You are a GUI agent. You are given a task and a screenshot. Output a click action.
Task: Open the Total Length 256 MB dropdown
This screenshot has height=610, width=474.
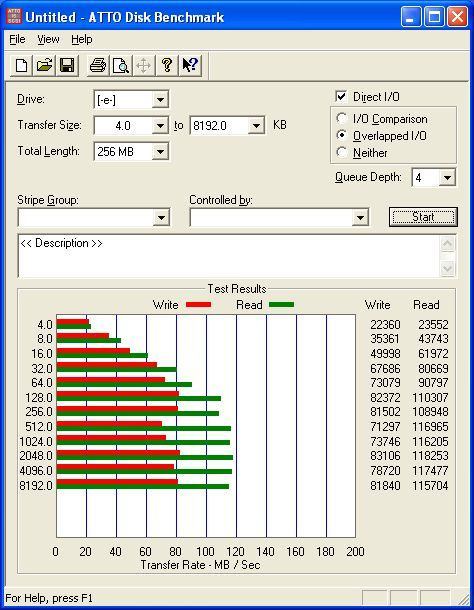click(160, 152)
